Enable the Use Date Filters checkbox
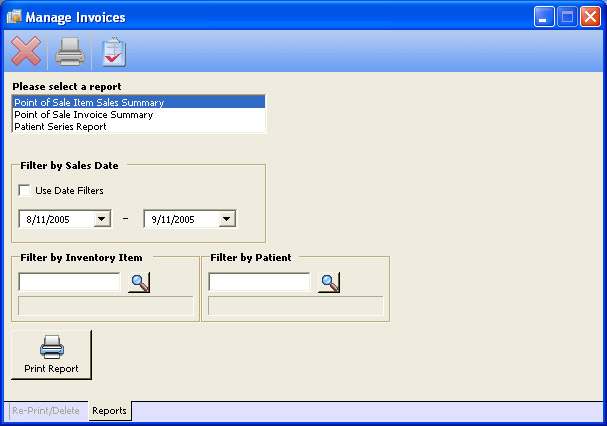This screenshot has height=426, width=607. [x=24, y=190]
